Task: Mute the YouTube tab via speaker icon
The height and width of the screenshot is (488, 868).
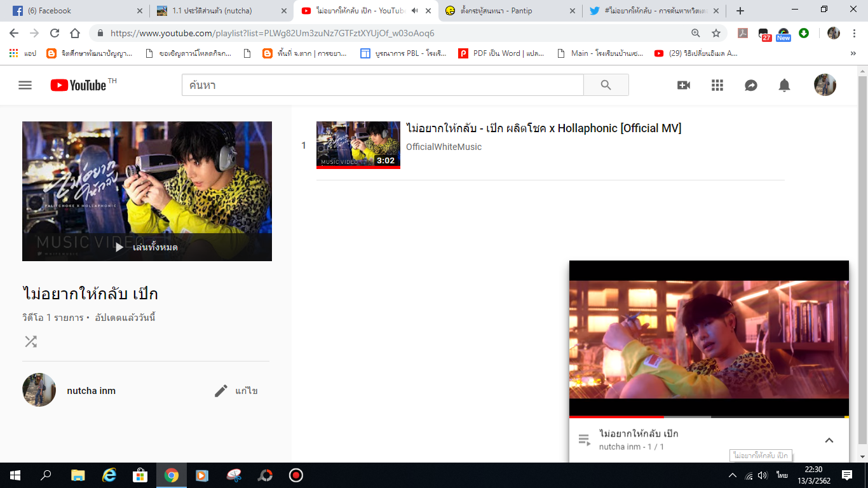Action: 414,11
